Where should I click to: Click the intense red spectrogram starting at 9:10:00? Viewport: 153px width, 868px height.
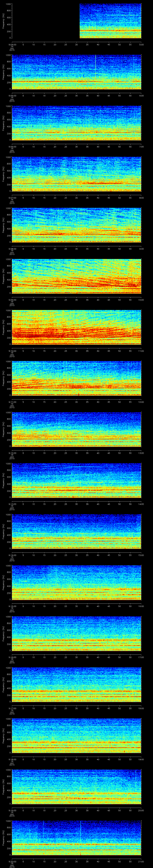pyautogui.click(x=77, y=327)
